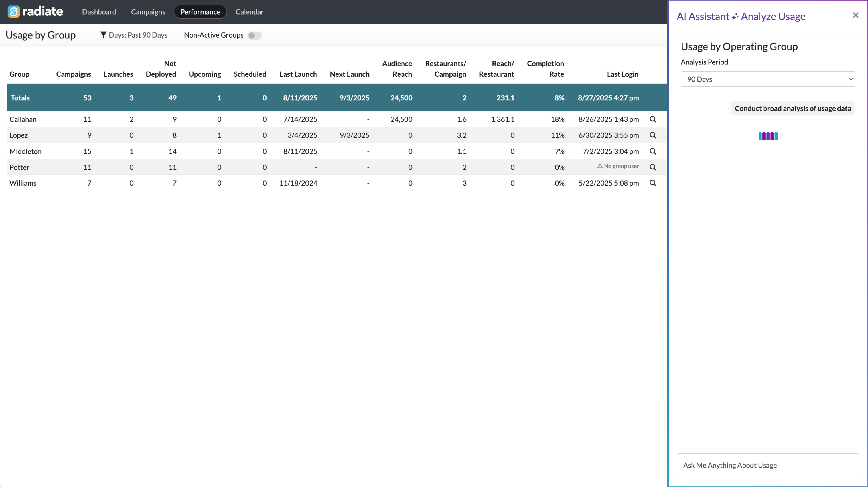
Task: Open magnifier details for Middleton row
Action: click(x=653, y=151)
